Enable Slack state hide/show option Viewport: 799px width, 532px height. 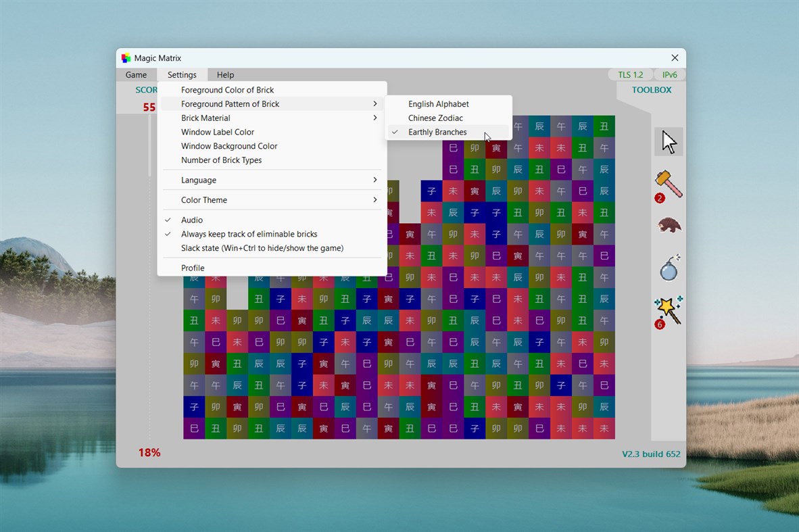262,248
